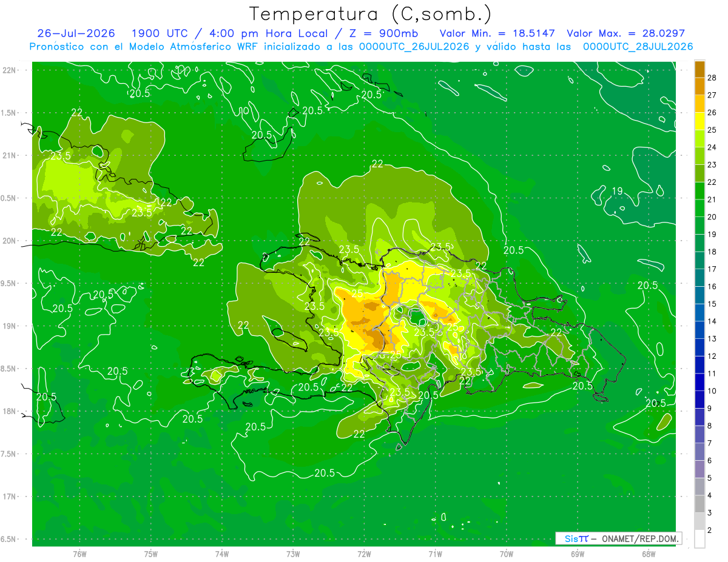
Task: Click the 20N latitude axis label
Action: click(x=8, y=241)
